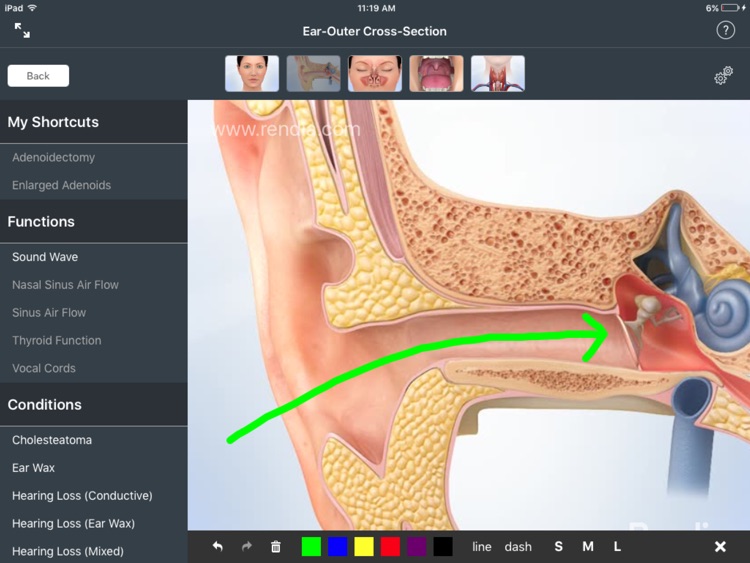750x563 pixels.
Task: Set stroke size to S
Action: coord(558,546)
